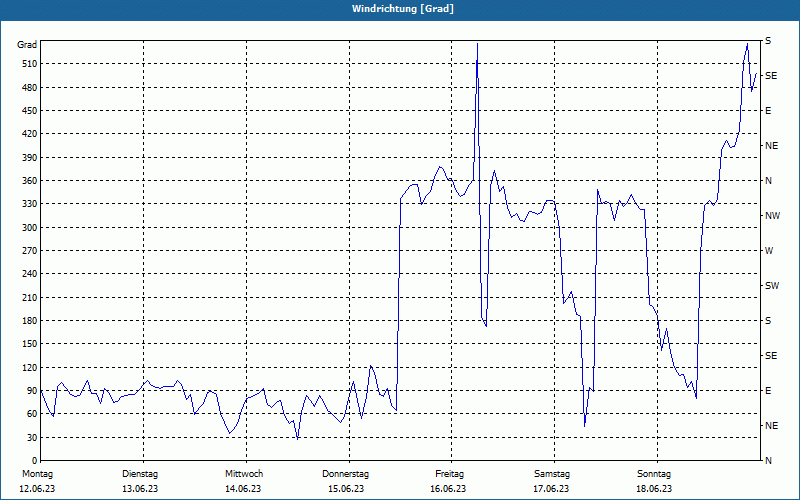Pick the 150 label on the left axis

30,344
